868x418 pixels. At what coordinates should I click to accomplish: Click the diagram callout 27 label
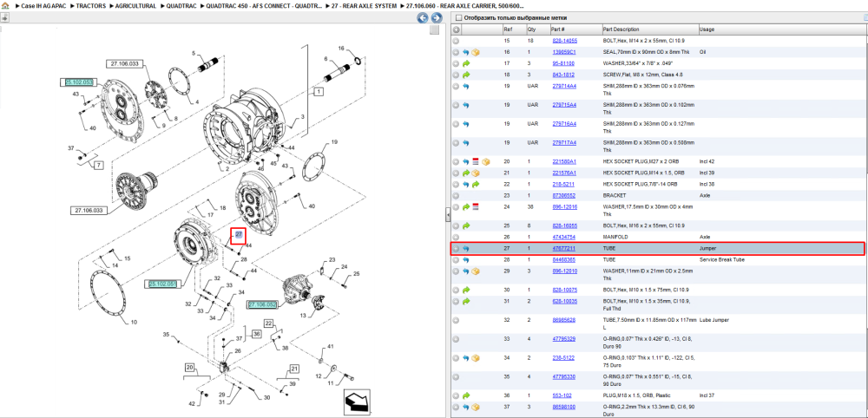coord(238,235)
